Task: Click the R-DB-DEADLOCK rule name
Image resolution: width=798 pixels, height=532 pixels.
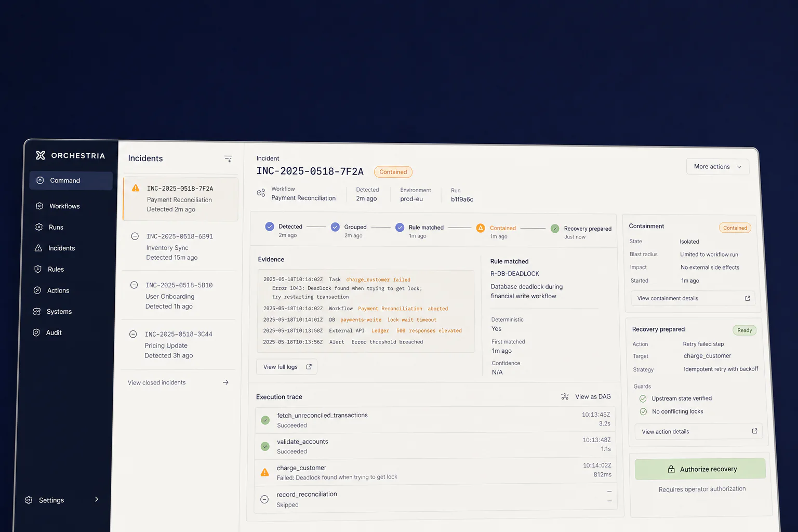Action: (515, 274)
